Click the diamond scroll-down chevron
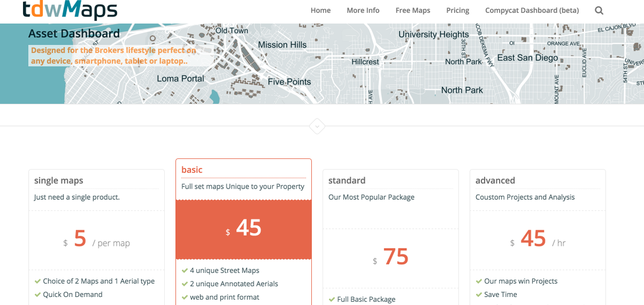Screen dimensions: 644x305 (317, 127)
